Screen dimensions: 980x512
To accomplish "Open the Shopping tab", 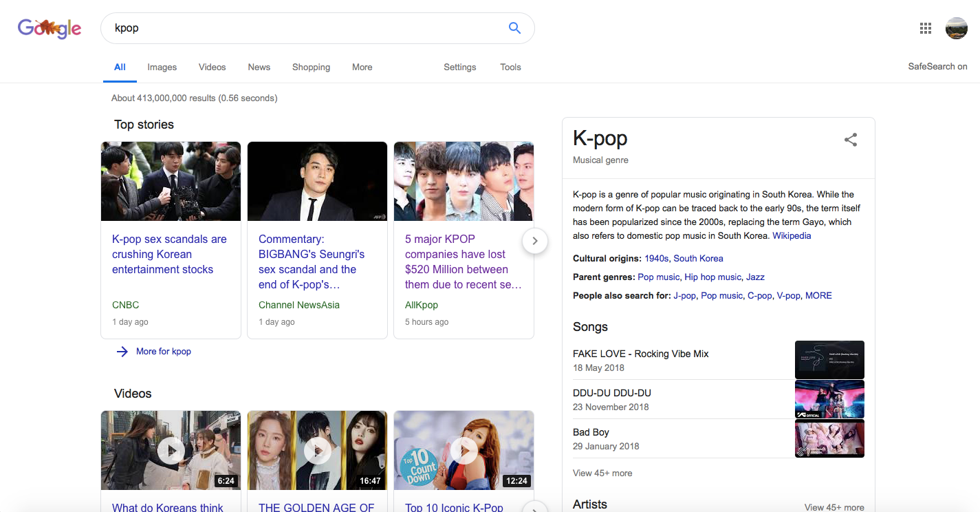I will tap(312, 67).
